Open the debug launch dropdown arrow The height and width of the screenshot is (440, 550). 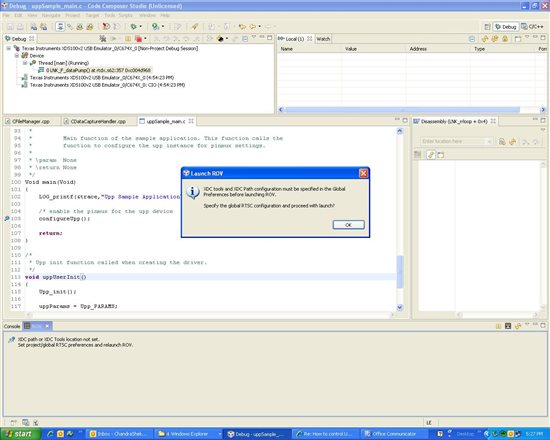pyautogui.click(x=141, y=27)
